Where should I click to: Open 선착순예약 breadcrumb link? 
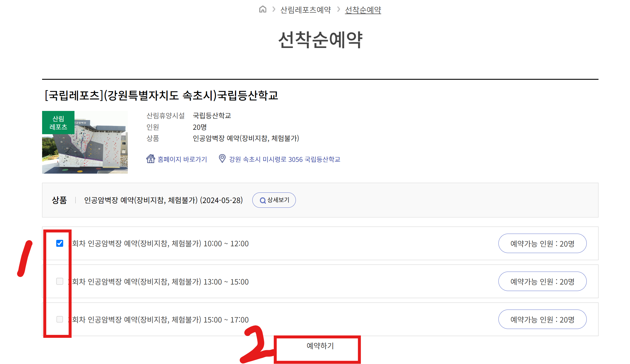pos(363,10)
